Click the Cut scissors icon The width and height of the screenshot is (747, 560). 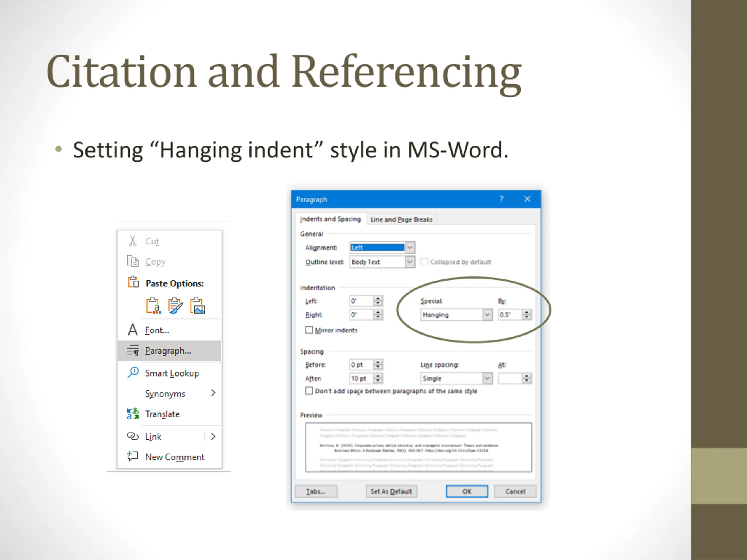click(x=133, y=241)
